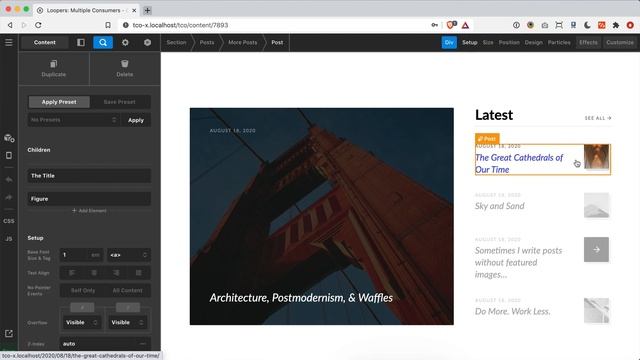This screenshot has height=360, width=640.
Task: Click Add Element under Children
Action: [89, 211]
